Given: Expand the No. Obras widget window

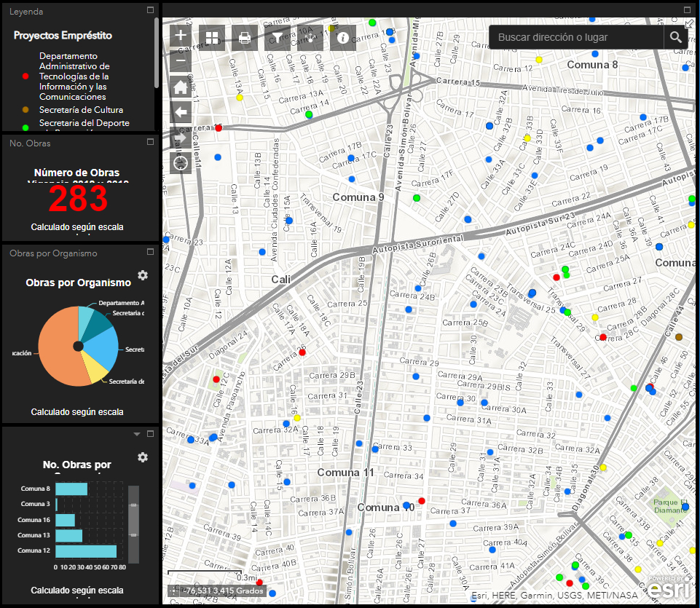Looking at the screenshot, I should click(x=150, y=141).
